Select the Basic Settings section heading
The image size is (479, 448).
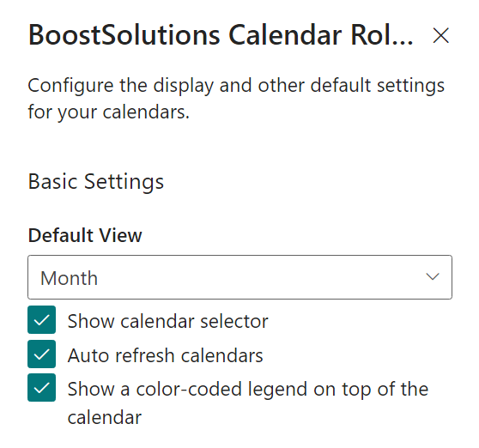coord(96,182)
